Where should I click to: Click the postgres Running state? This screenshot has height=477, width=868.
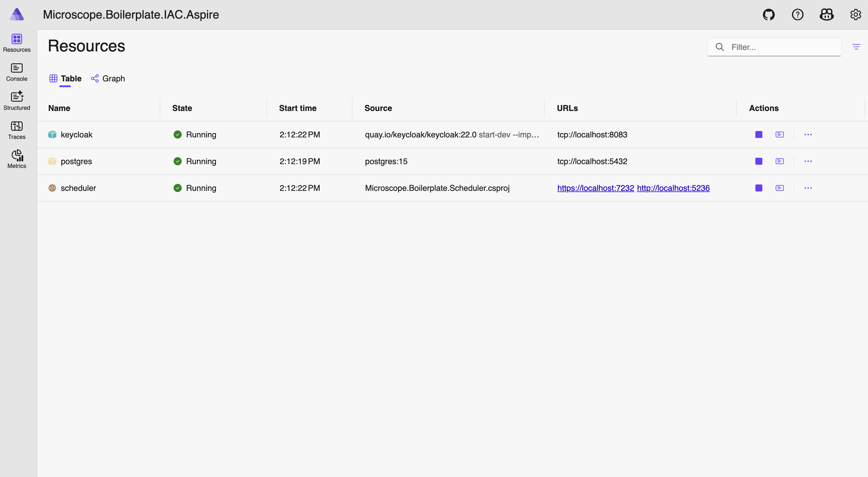point(195,161)
